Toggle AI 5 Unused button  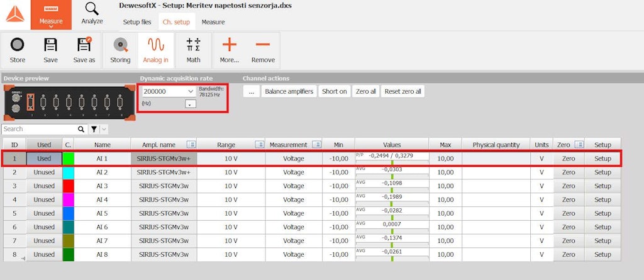(x=45, y=213)
